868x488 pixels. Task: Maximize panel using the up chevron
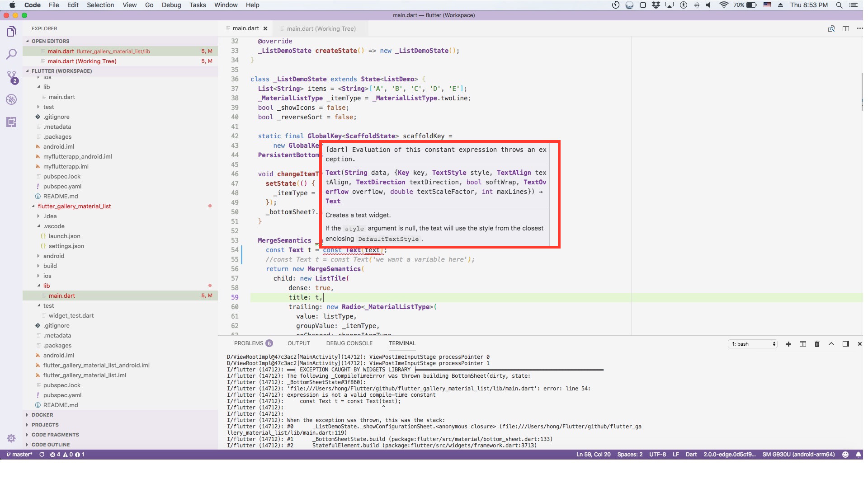[x=831, y=344]
